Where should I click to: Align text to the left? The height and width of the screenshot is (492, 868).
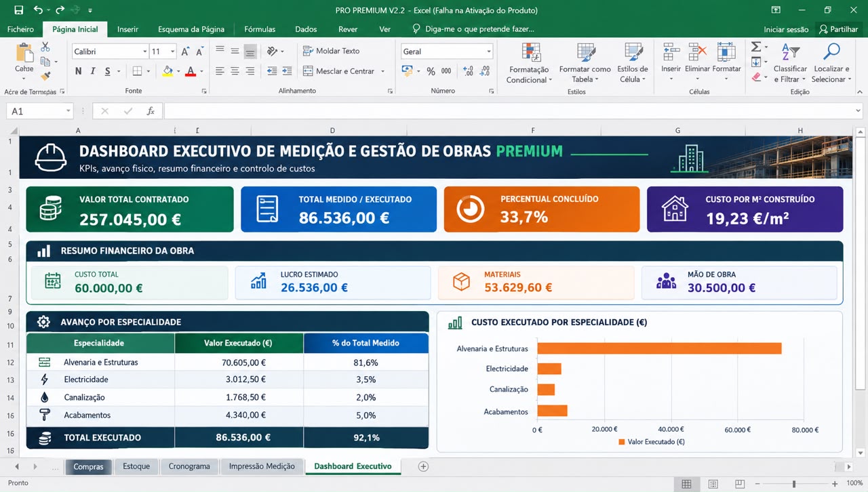pyautogui.click(x=220, y=71)
